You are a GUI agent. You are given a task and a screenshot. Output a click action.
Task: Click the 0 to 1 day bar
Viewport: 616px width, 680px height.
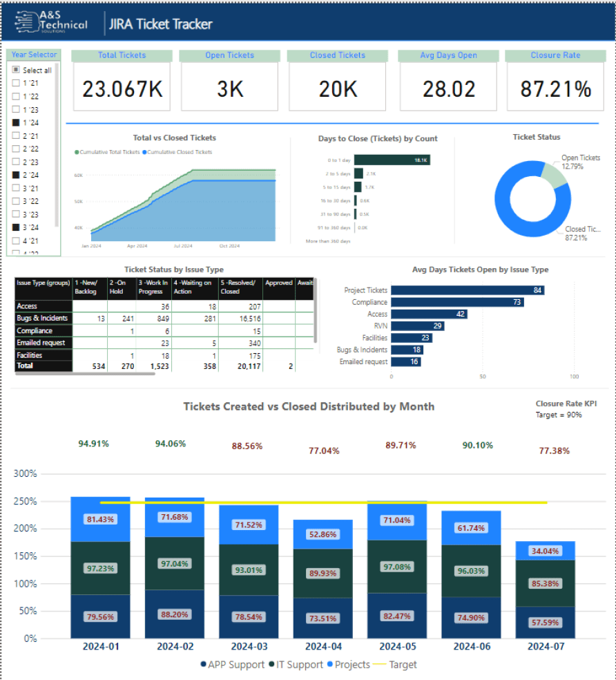(x=393, y=160)
